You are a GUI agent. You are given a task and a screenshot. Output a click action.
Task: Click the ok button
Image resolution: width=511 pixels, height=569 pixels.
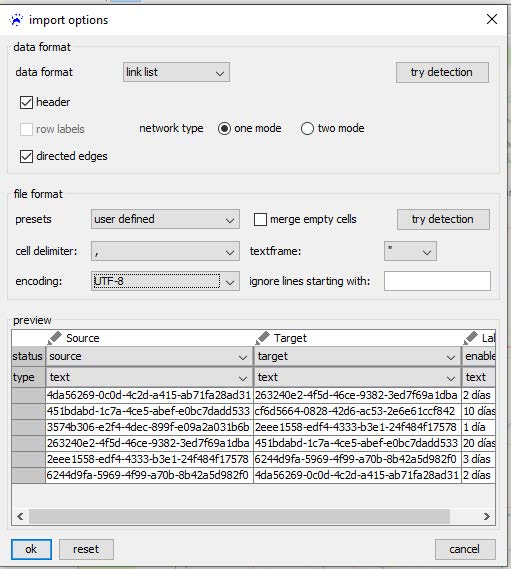pyautogui.click(x=31, y=549)
